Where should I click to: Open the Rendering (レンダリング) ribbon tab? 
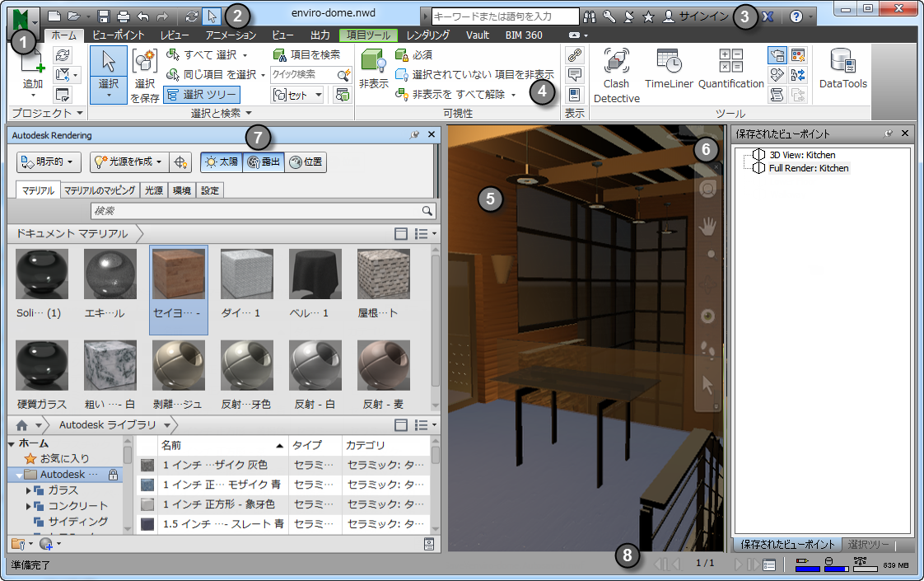(427, 35)
